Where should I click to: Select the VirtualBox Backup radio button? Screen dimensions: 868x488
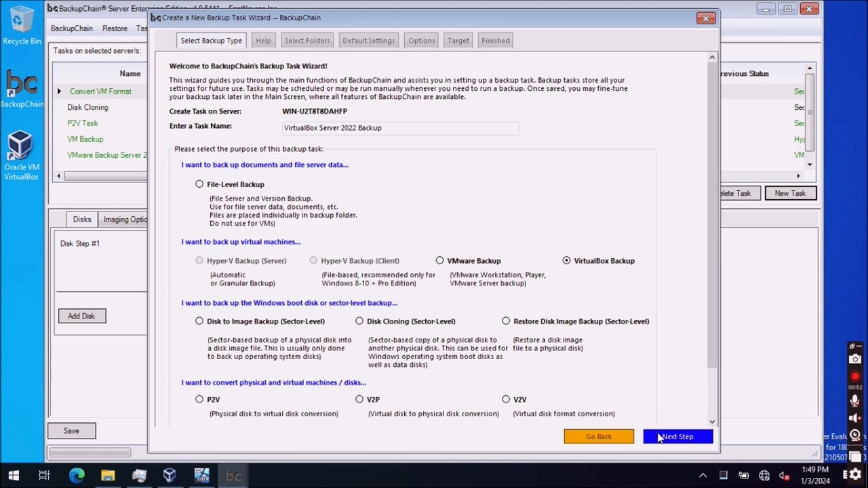pos(567,260)
